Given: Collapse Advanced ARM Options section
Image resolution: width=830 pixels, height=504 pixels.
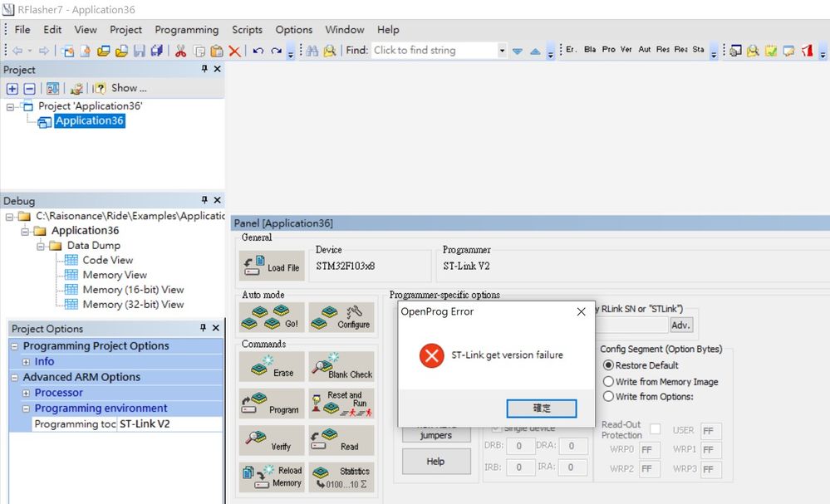Looking at the screenshot, I should pyautogui.click(x=15, y=378).
